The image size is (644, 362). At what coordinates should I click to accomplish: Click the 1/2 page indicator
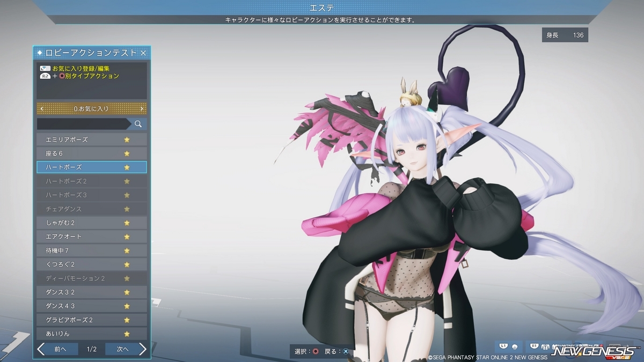pos(92,349)
